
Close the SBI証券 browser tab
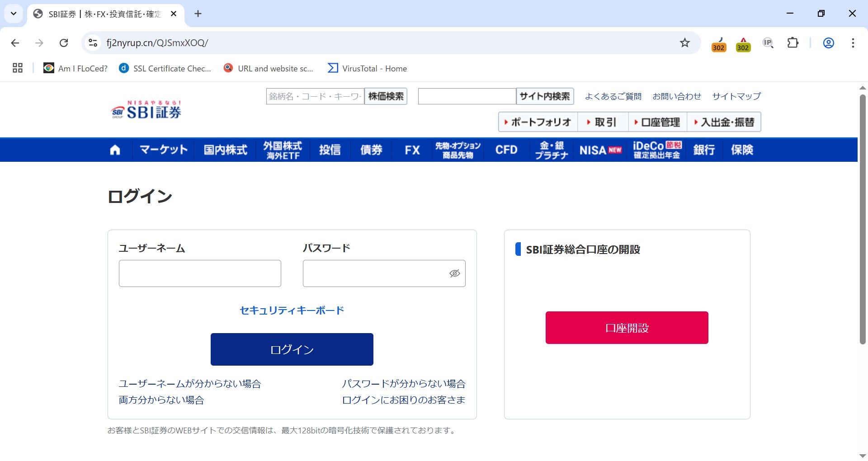pyautogui.click(x=174, y=14)
